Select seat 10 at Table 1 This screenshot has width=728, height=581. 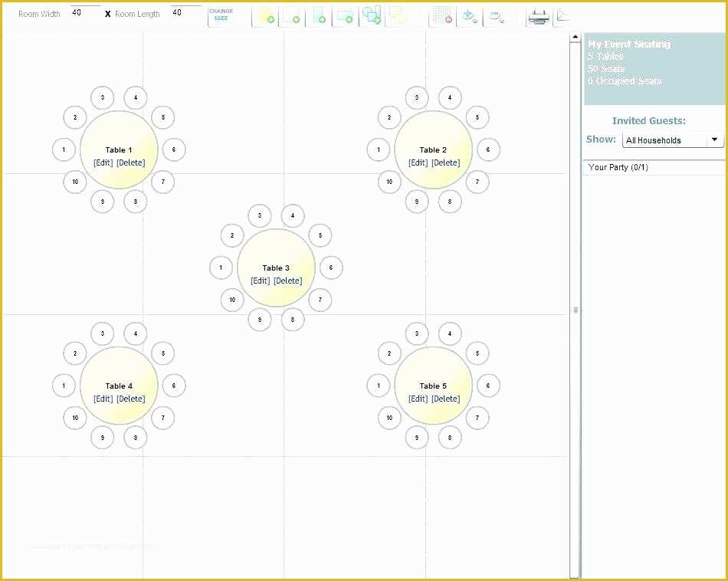pyautogui.click(x=75, y=182)
